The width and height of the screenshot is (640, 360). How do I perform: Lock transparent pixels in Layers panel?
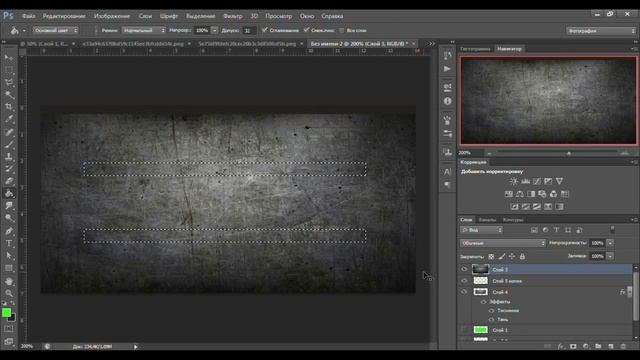coord(491,256)
